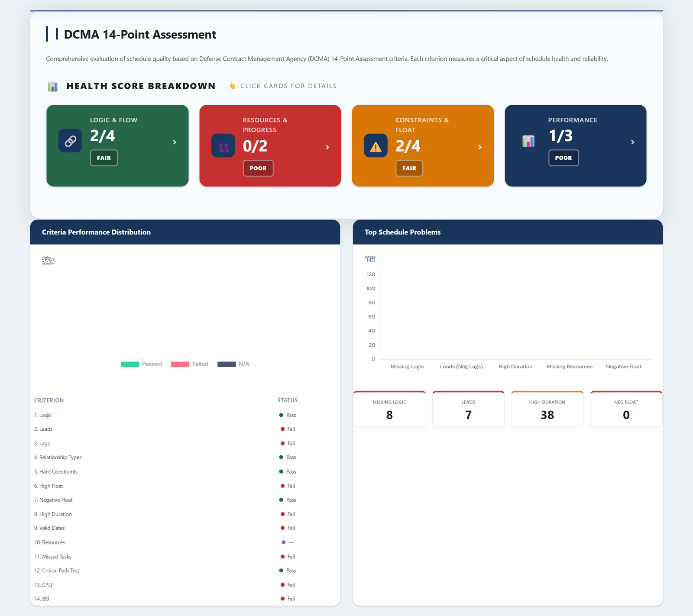
Task: Click the red Fail dot beside BEI criterion
Action: tap(282, 599)
